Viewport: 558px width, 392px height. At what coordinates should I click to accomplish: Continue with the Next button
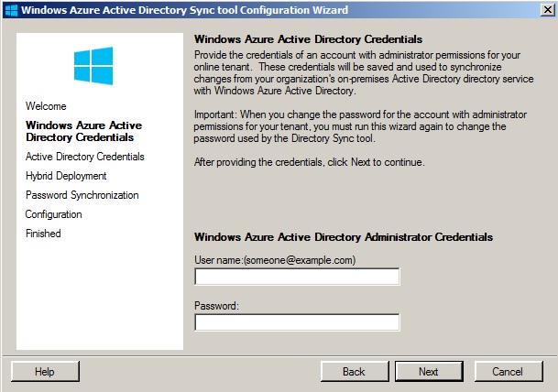point(429,372)
